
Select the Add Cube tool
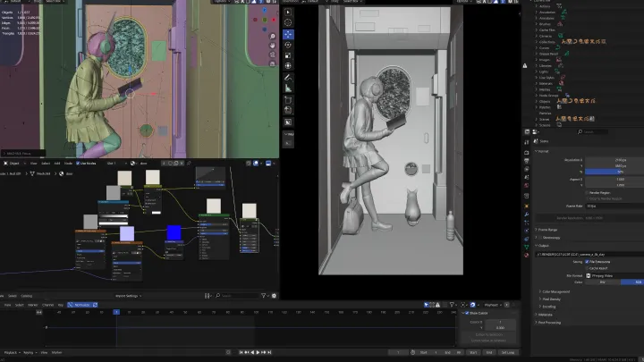click(288, 100)
